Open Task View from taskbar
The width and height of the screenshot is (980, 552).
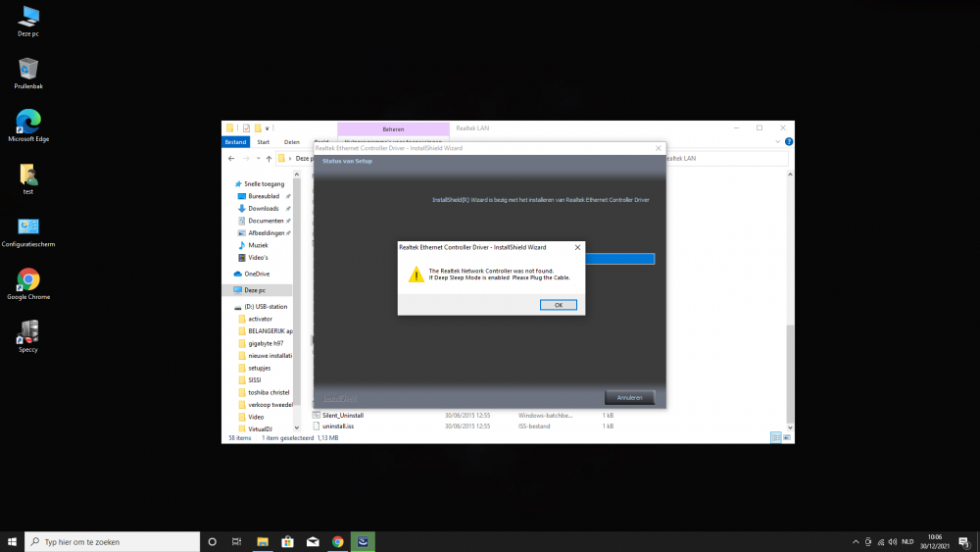click(x=236, y=541)
